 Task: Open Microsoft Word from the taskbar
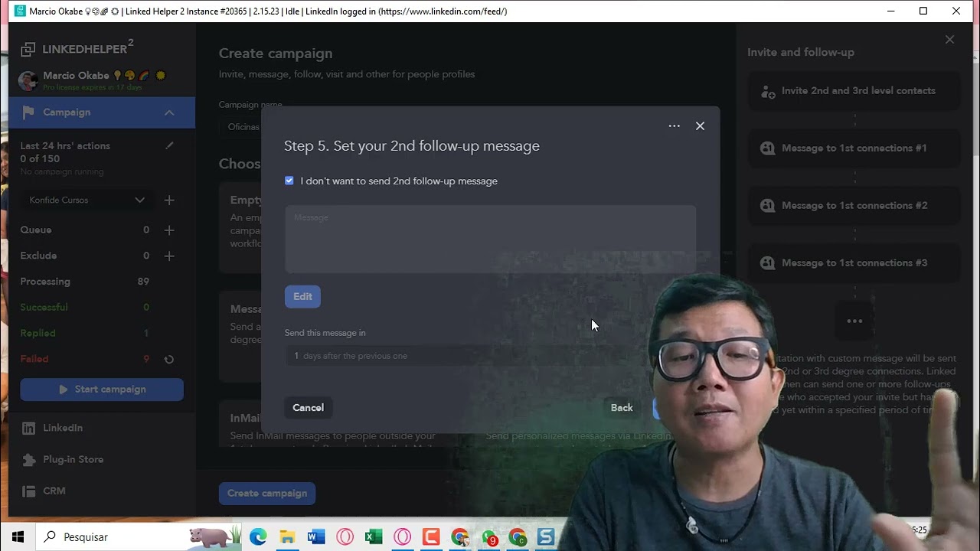tap(316, 537)
